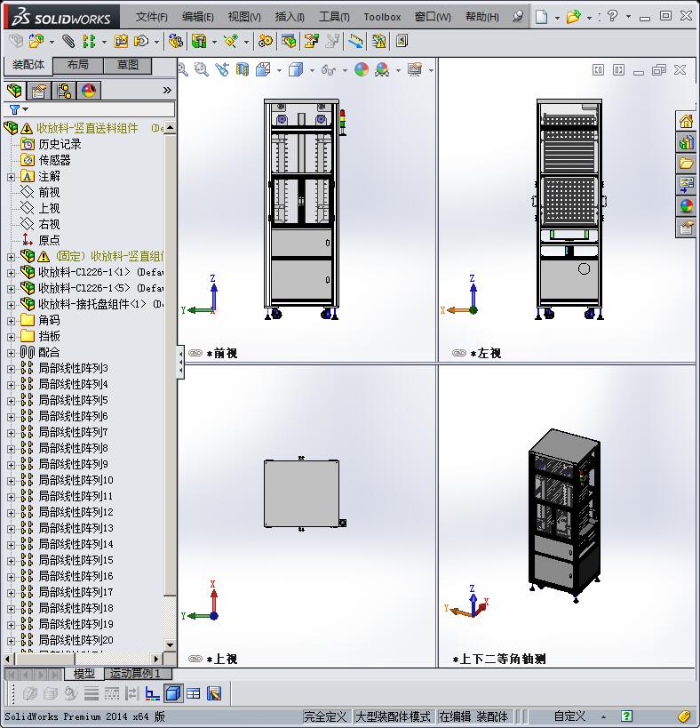Click the feature tree vertical scrollbar down arrow
This screenshot has height=728, width=700.
pos(171,644)
